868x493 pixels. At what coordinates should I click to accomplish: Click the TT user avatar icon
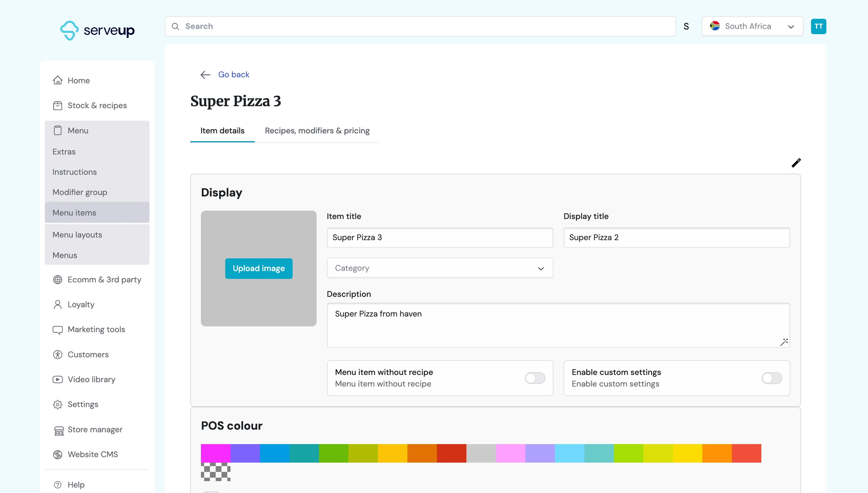[x=818, y=26]
